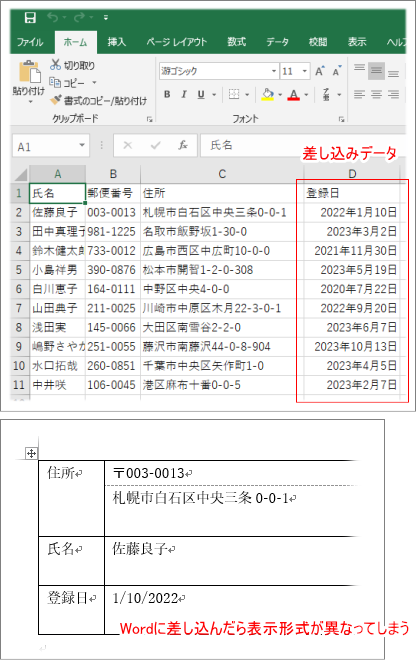Click the 貼り付け paste icon
The image size is (416, 660).
tap(29, 72)
